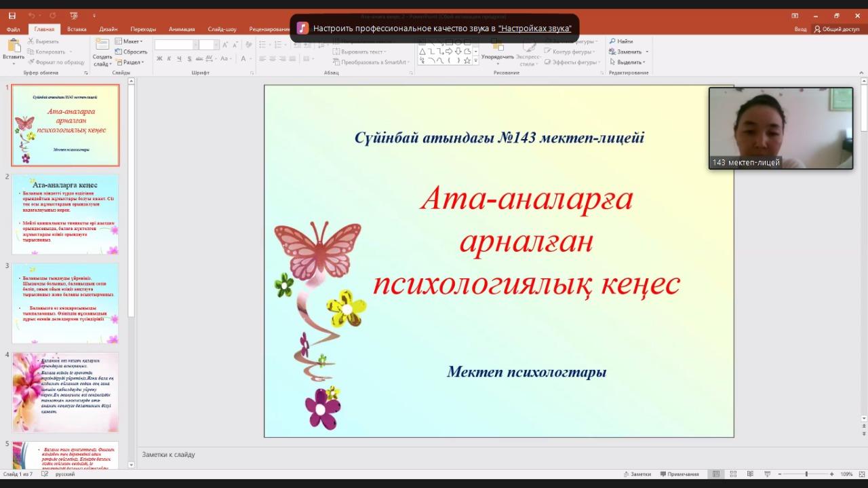Open Reading view from status bar
Image resolution: width=868 pixels, height=488 pixels.
coord(750,474)
